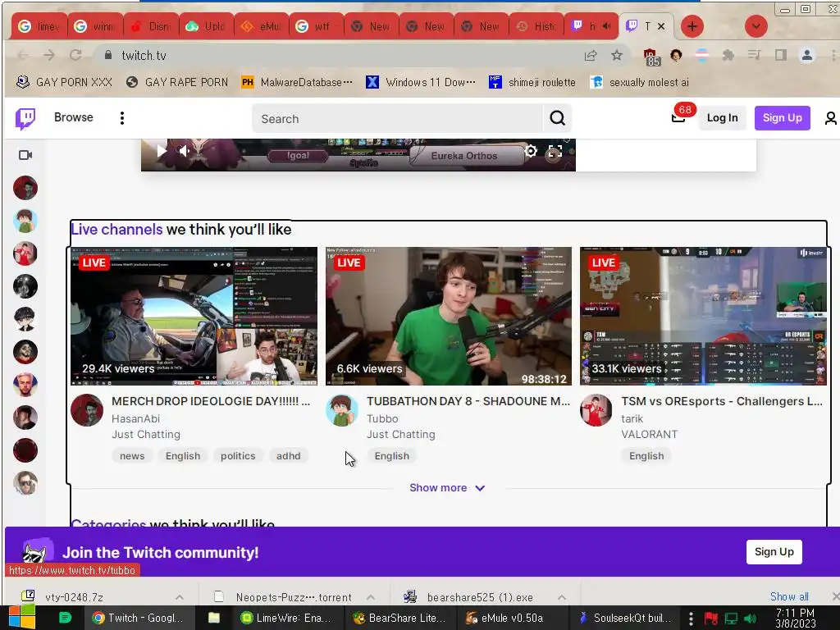Select the politics tag on HasanAbi stream
The height and width of the screenshot is (630, 840).
pyautogui.click(x=238, y=456)
